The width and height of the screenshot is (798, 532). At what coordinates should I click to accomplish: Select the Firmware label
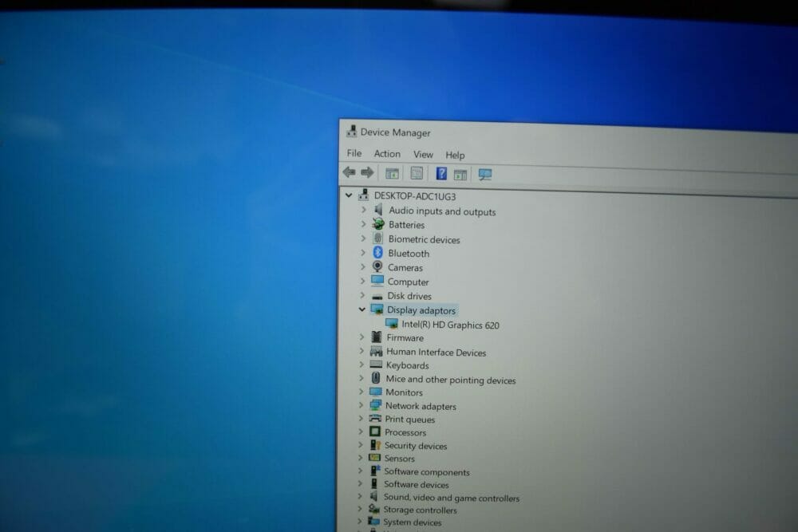pyautogui.click(x=405, y=337)
